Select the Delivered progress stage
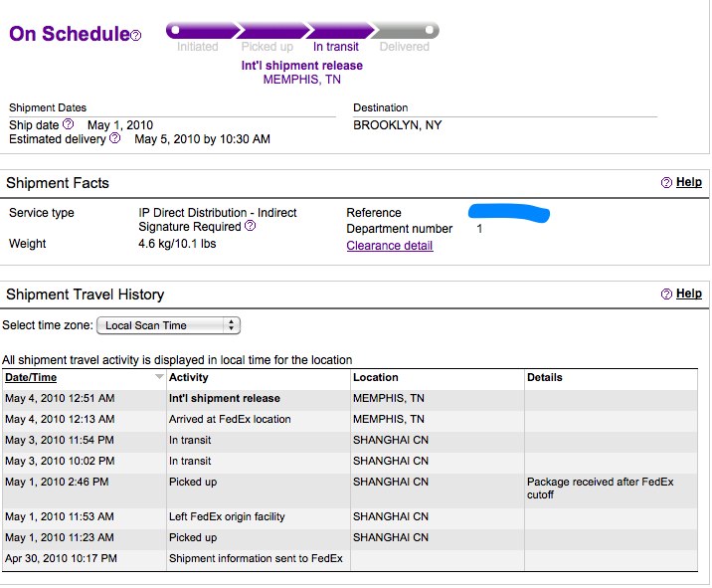This screenshot has height=588, width=712. 404,47
